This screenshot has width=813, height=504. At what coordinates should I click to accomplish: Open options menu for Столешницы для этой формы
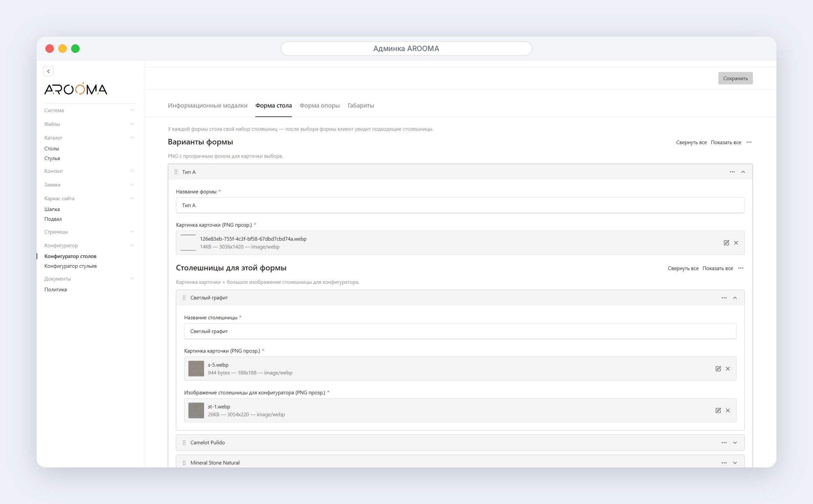[x=741, y=268]
